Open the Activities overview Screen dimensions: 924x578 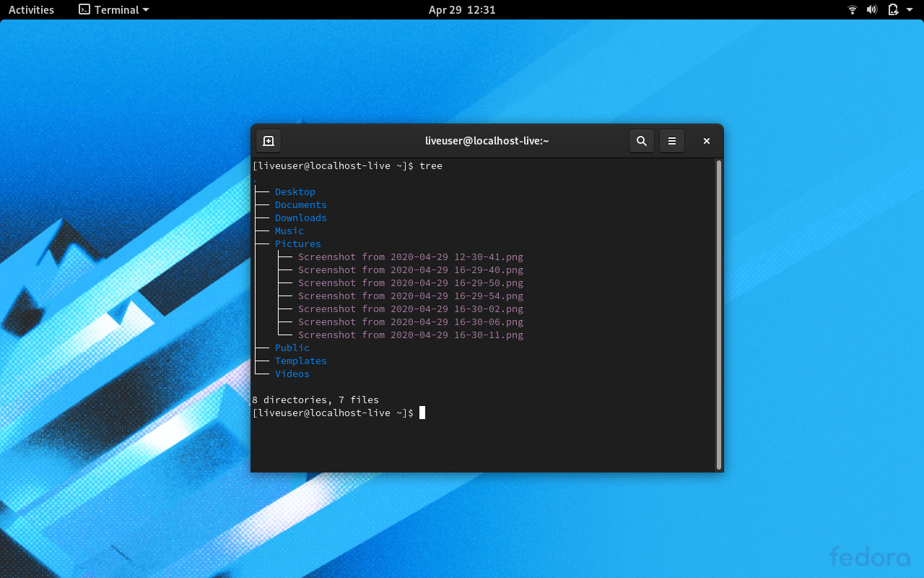(x=30, y=9)
